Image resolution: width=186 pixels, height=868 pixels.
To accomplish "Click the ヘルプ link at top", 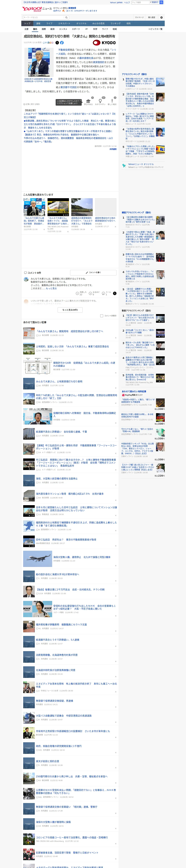I will click(127, 2).
